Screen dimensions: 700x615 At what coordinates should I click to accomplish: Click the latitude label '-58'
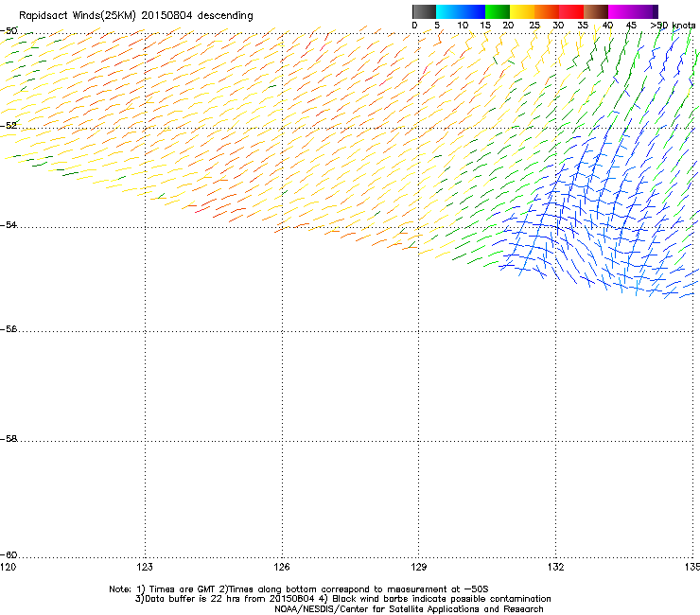pyautogui.click(x=9, y=439)
